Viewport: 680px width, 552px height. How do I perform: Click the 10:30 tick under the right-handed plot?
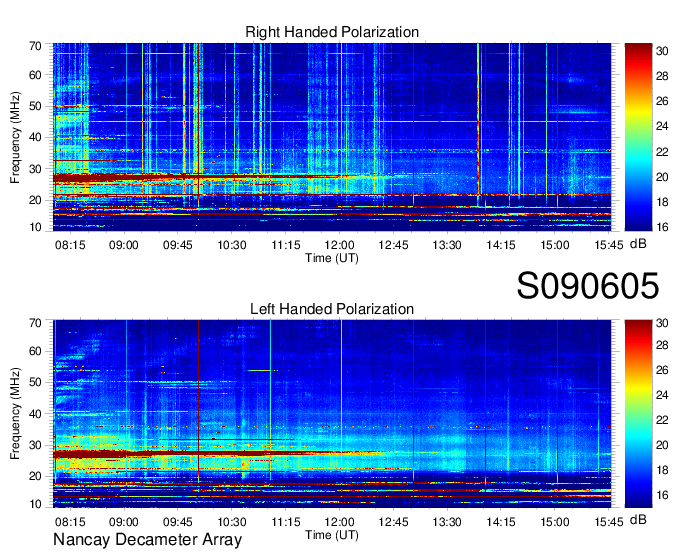click(232, 245)
